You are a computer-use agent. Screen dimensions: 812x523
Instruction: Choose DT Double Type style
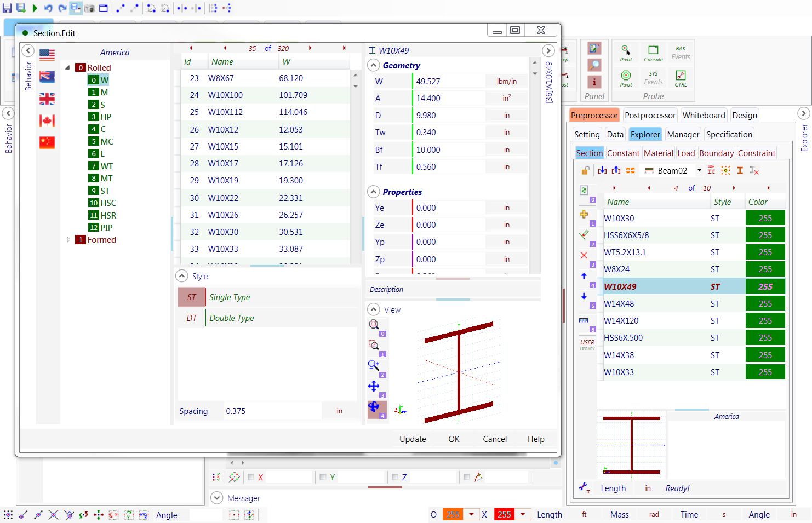[267, 318]
